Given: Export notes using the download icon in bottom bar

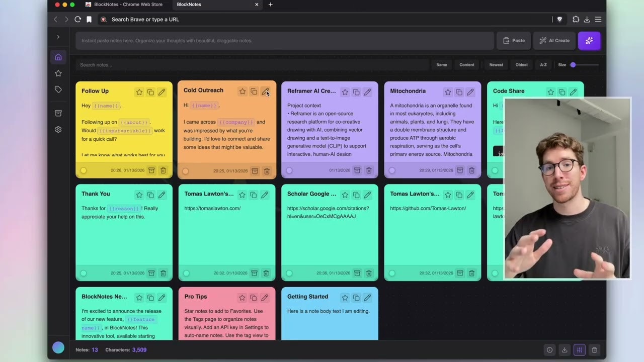Looking at the screenshot, I should tap(564, 350).
